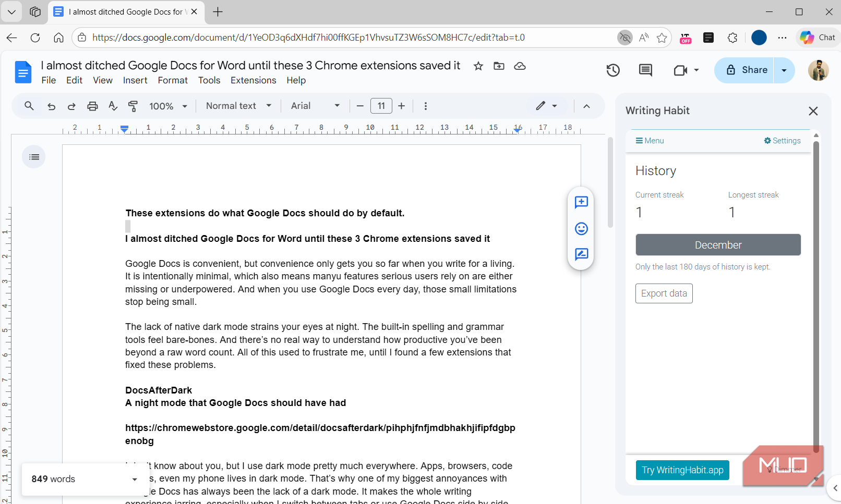Suggest edits from side bubble
This screenshot has height=504, width=841.
point(581,254)
